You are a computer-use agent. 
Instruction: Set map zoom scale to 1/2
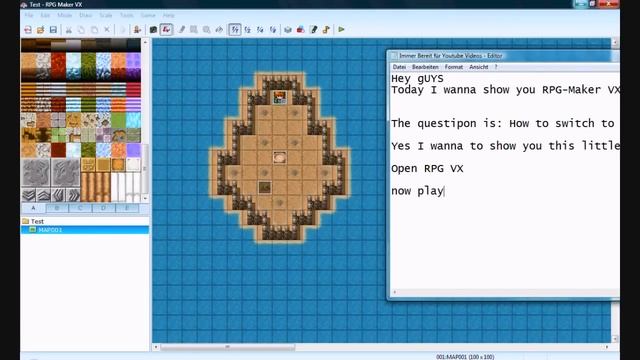[x=248, y=29]
